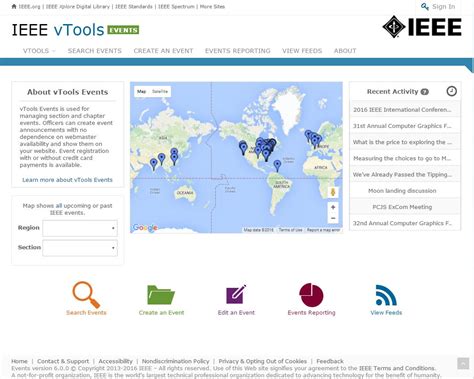The height and width of the screenshot is (379, 474).
Task: Open 'Moon landing discussion' activity
Action: tap(405, 191)
